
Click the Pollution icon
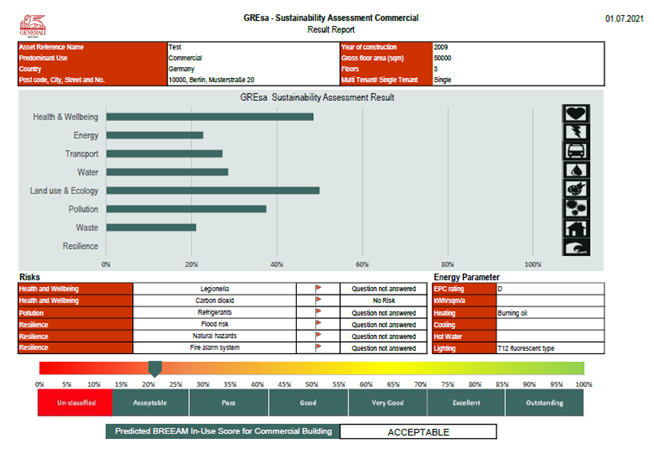tap(576, 208)
